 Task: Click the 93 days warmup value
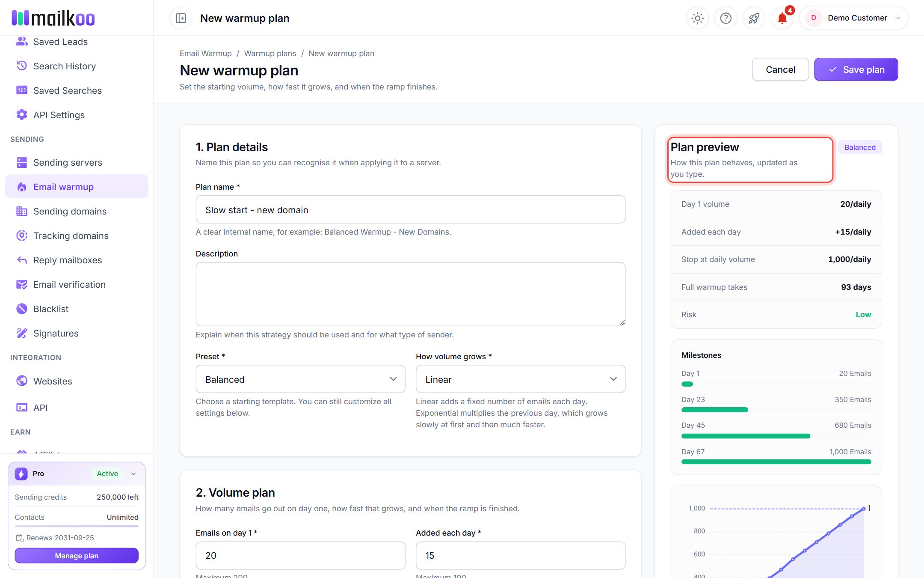[x=856, y=287]
